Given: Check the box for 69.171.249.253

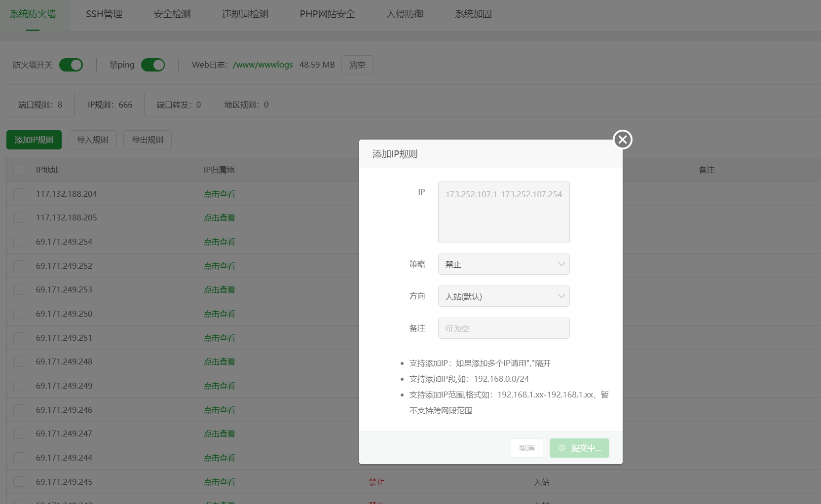Looking at the screenshot, I should pyautogui.click(x=19, y=289).
